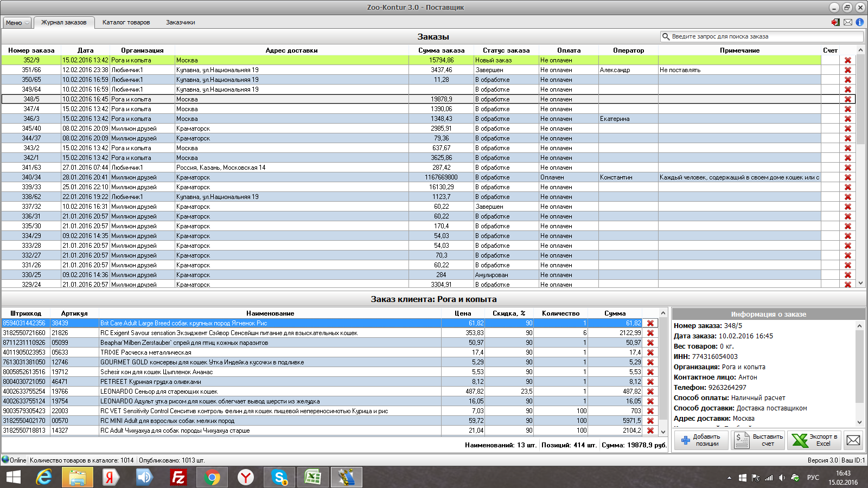
Task: Delete order 351/66 with red cross
Action: (x=848, y=70)
